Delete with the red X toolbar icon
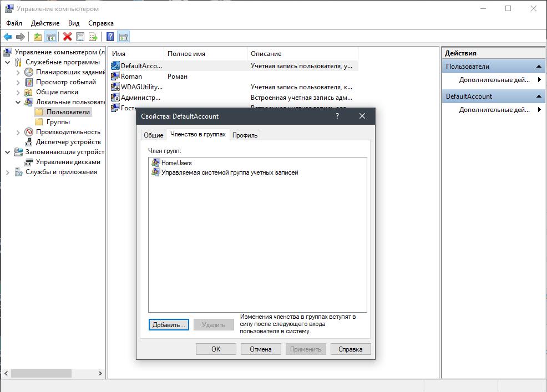This screenshot has height=392, width=547. pos(67,37)
